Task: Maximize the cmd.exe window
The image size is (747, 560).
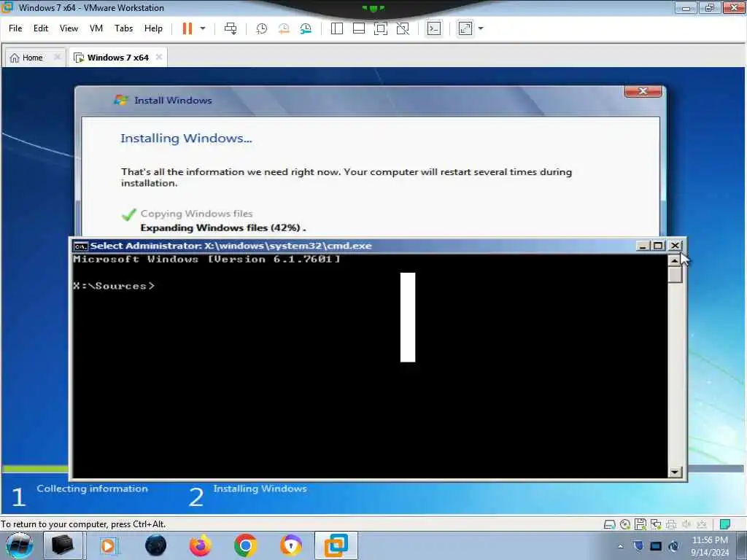Action: coord(659,246)
